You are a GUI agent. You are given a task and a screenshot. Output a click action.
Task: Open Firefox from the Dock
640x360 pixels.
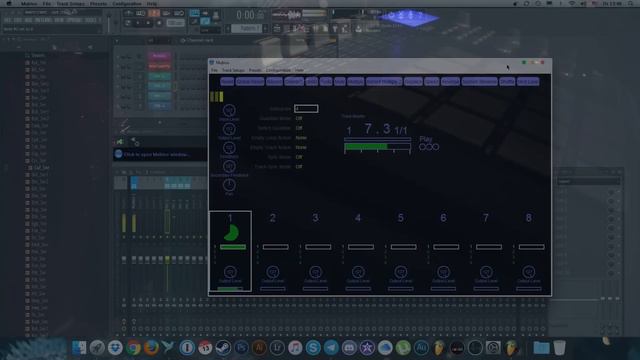tap(151, 348)
